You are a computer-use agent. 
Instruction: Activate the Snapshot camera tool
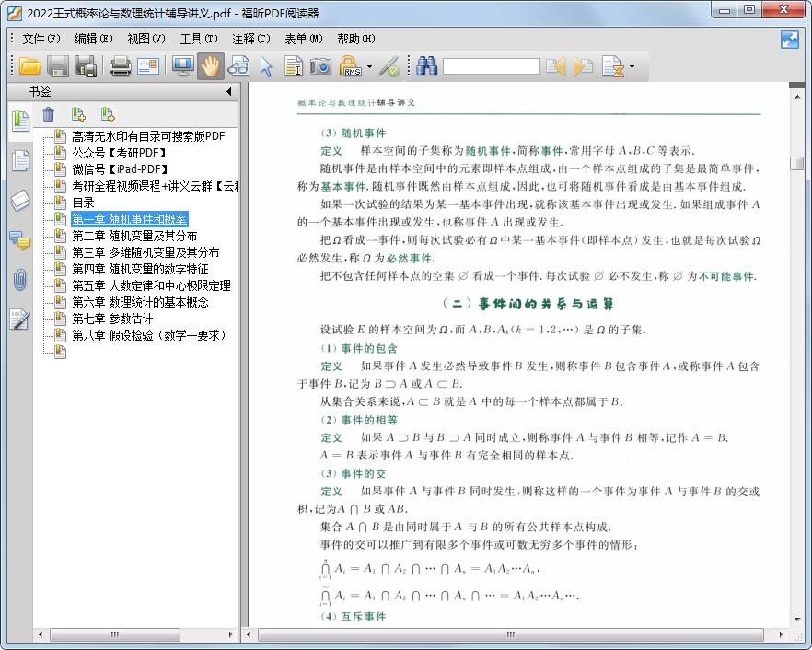tap(321, 66)
